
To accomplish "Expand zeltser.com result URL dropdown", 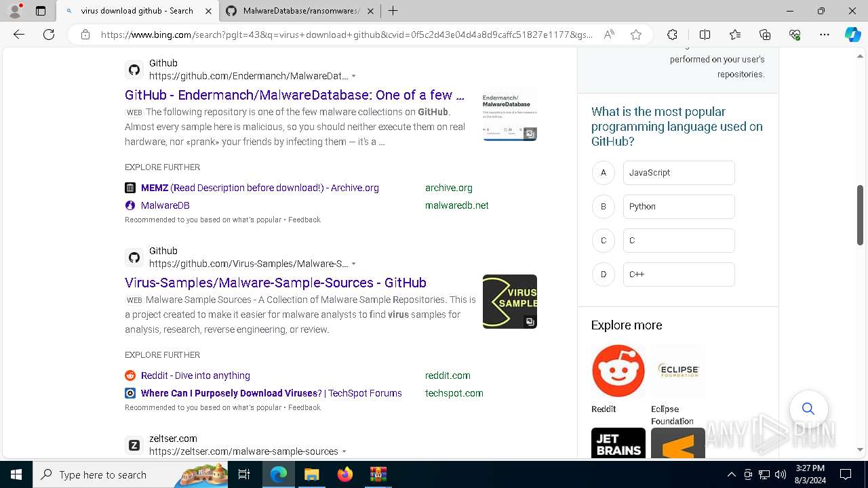I will point(344,451).
